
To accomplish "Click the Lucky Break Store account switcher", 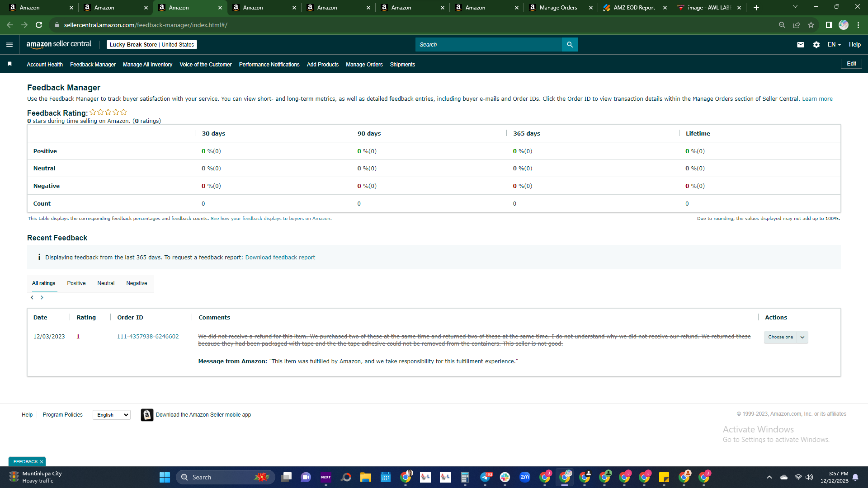I will (152, 44).
